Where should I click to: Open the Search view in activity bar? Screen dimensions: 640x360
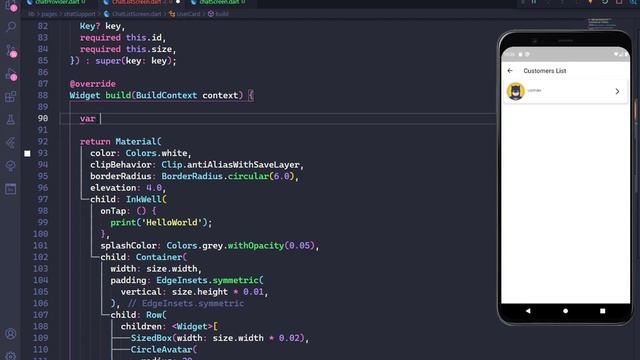11,27
